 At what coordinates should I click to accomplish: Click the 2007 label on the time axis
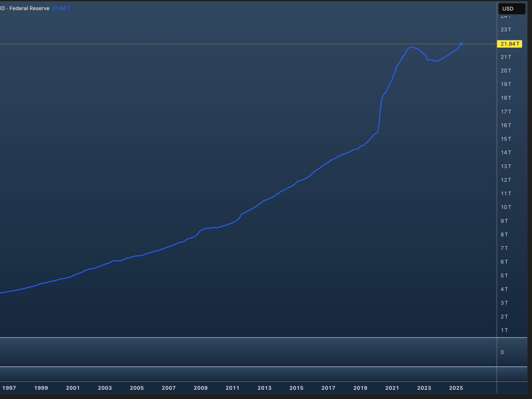click(x=169, y=388)
